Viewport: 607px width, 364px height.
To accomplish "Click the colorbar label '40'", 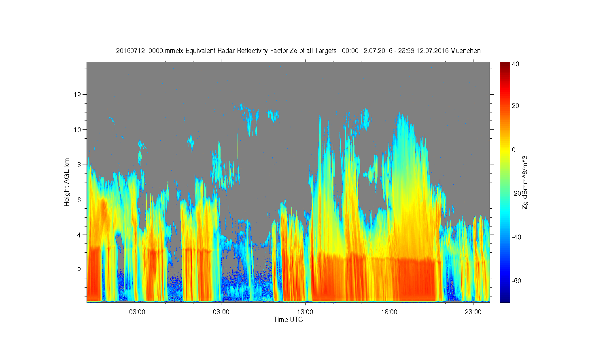I will (x=516, y=64).
